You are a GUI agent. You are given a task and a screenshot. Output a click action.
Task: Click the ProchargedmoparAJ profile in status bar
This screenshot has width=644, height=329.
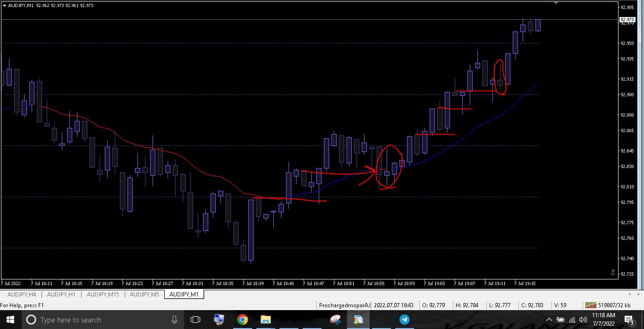pos(345,305)
